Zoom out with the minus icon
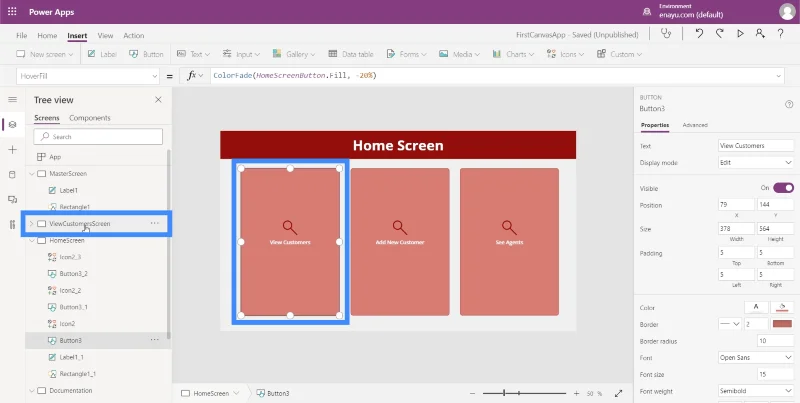Screen dimensions: 800x403 coord(472,393)
